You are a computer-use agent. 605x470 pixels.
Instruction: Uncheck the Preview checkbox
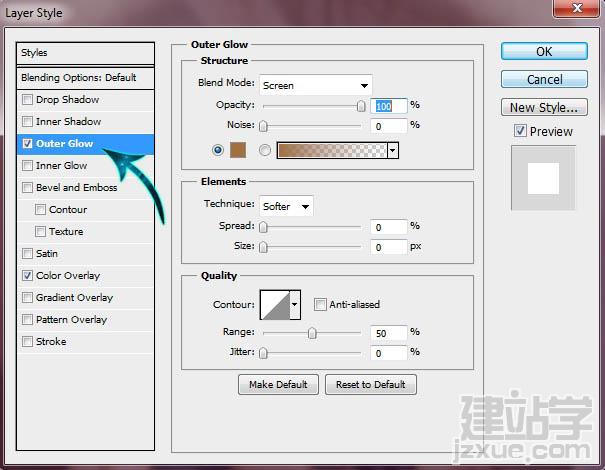(520, 131)
